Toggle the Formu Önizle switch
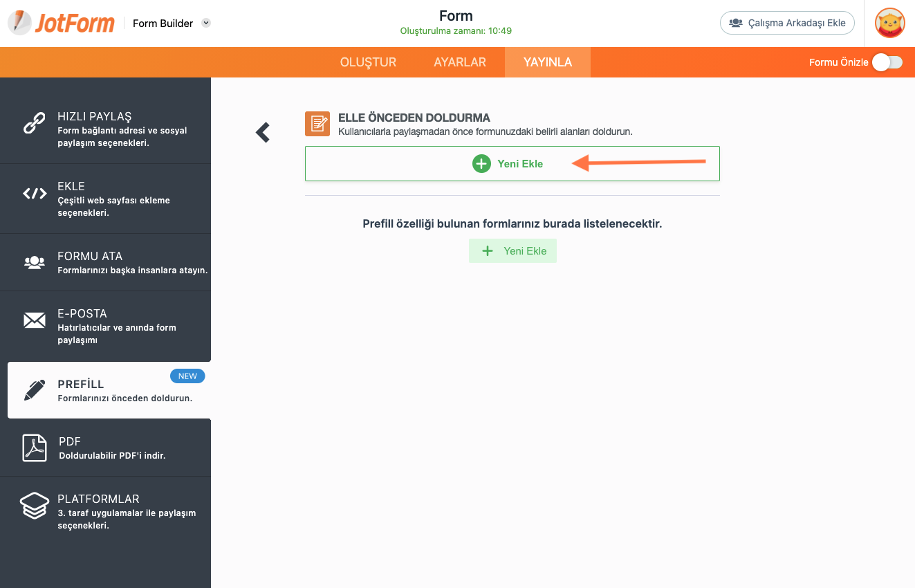Viewport: 915px width, 588px height. point(887,62)
